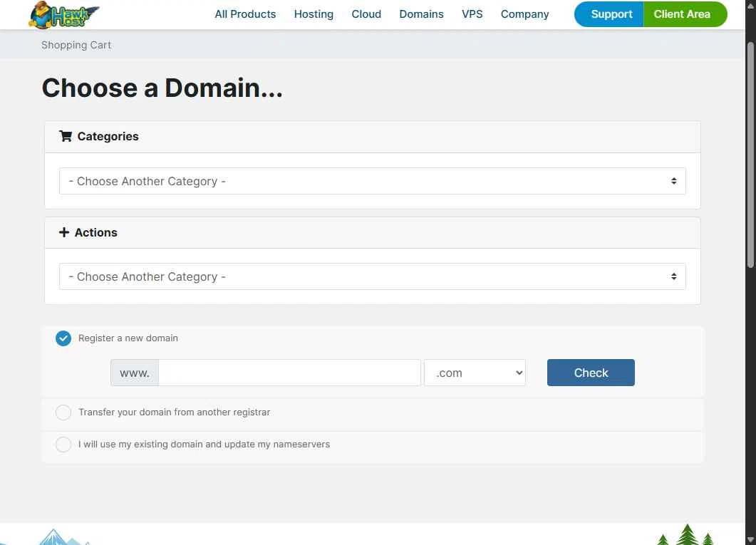Click the Actions panel heading

(x=96, y=232)
